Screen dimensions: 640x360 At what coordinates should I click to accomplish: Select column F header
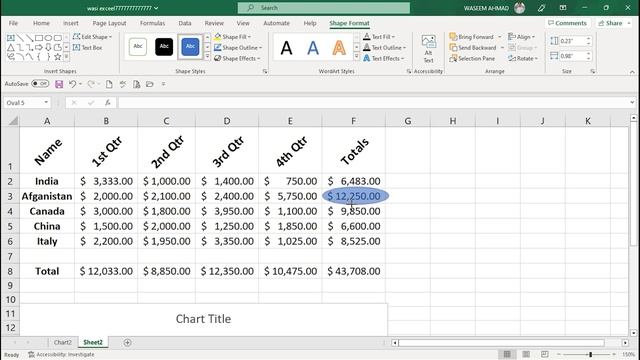coord(353,121)
